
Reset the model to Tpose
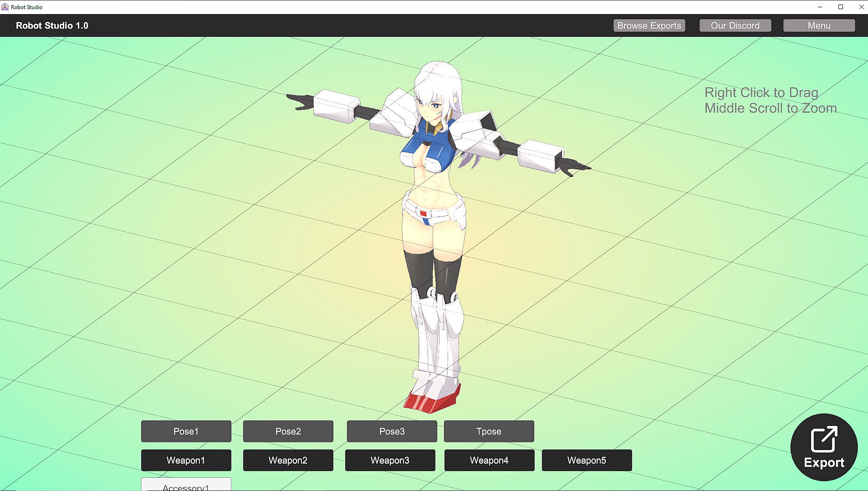click(x=489, y=431)
